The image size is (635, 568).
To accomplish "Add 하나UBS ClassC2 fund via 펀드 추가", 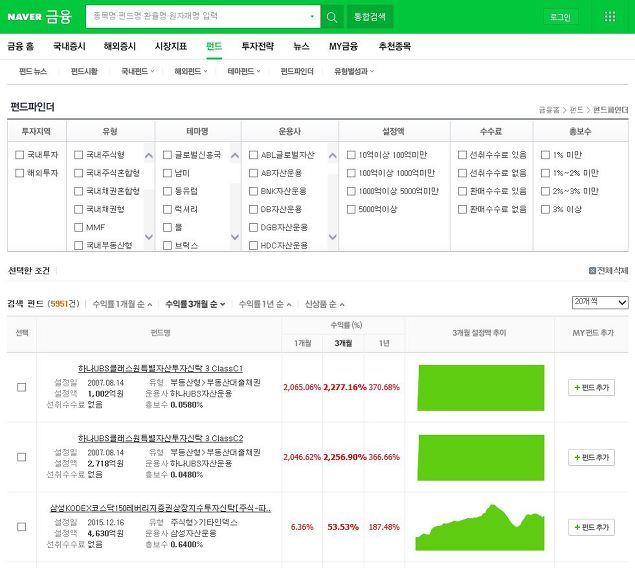I will click(591, 457).
